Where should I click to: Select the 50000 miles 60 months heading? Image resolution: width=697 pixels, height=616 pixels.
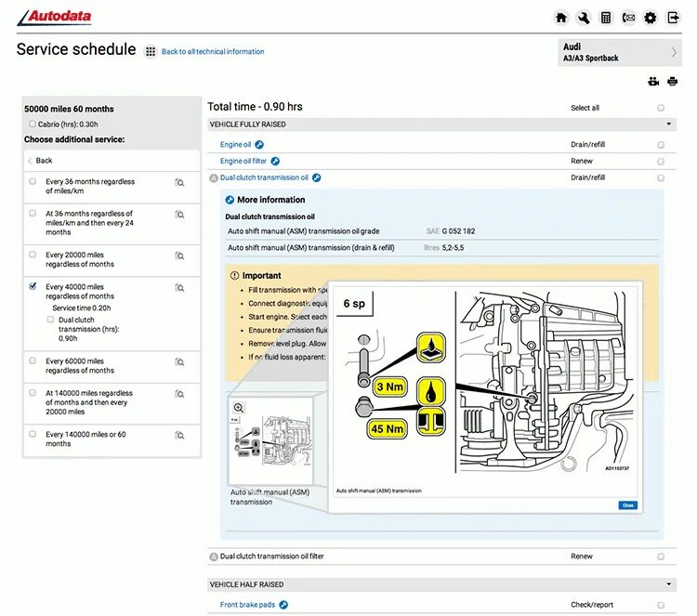coord(69,109)
